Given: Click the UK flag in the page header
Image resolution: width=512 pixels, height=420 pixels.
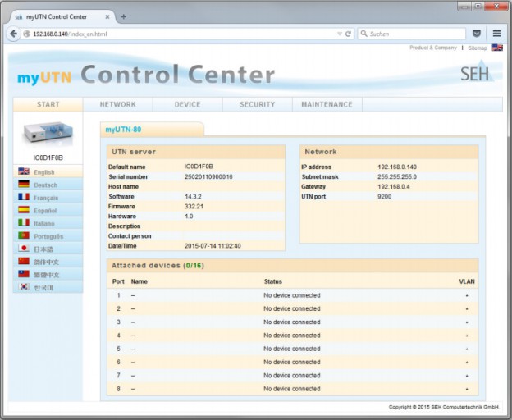Looking at the screenshot, I should point(497,48).
